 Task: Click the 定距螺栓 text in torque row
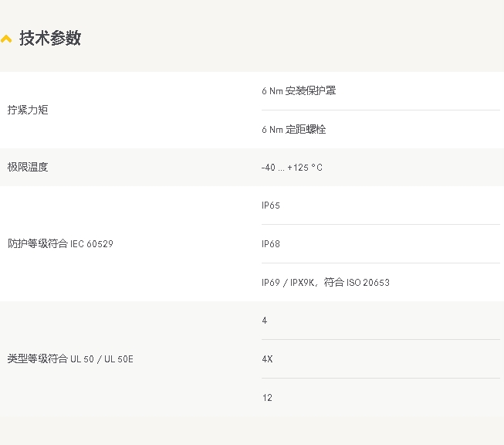point(306,129)
